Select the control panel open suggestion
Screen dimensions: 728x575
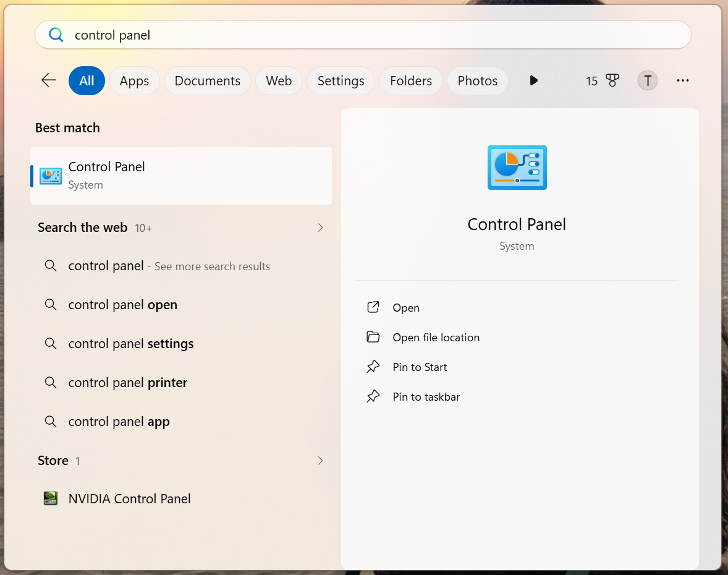click(181, 305)
